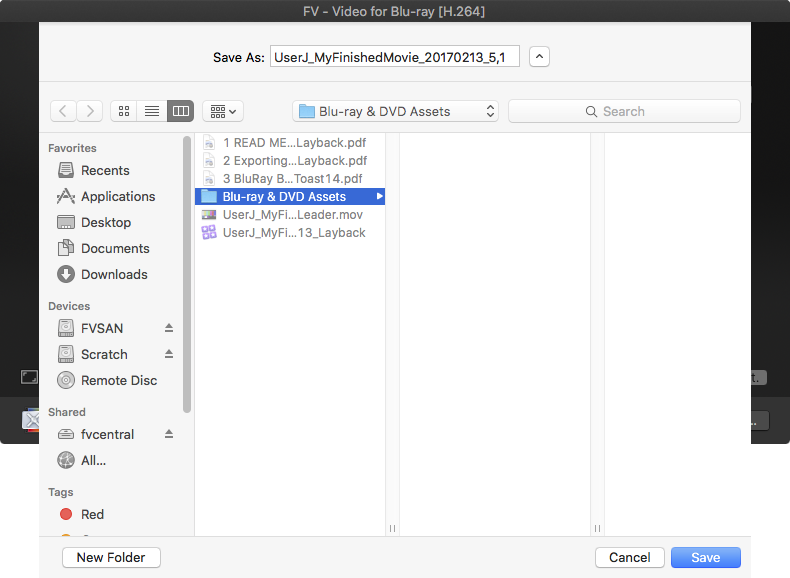The width and height of the screenshot is (790, 578).
Task: Click the Search field
Action: [x=624, y=111]
